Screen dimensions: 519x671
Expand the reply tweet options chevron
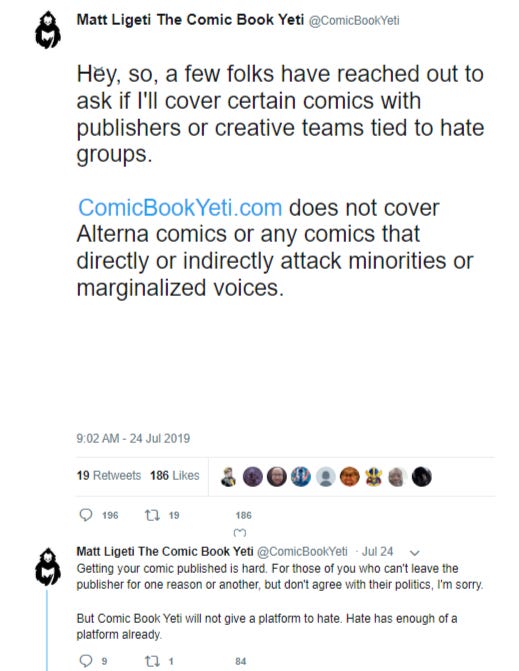[414, 552]
